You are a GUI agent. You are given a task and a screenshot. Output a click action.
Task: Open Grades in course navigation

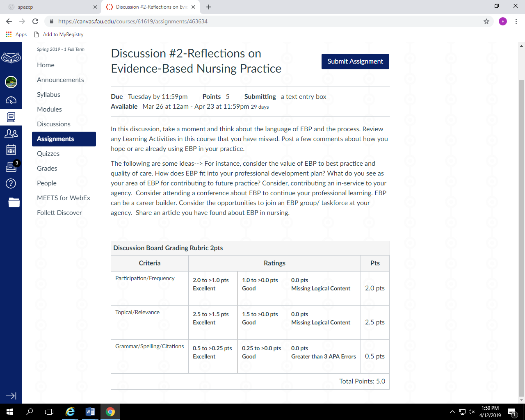(47, 169)
